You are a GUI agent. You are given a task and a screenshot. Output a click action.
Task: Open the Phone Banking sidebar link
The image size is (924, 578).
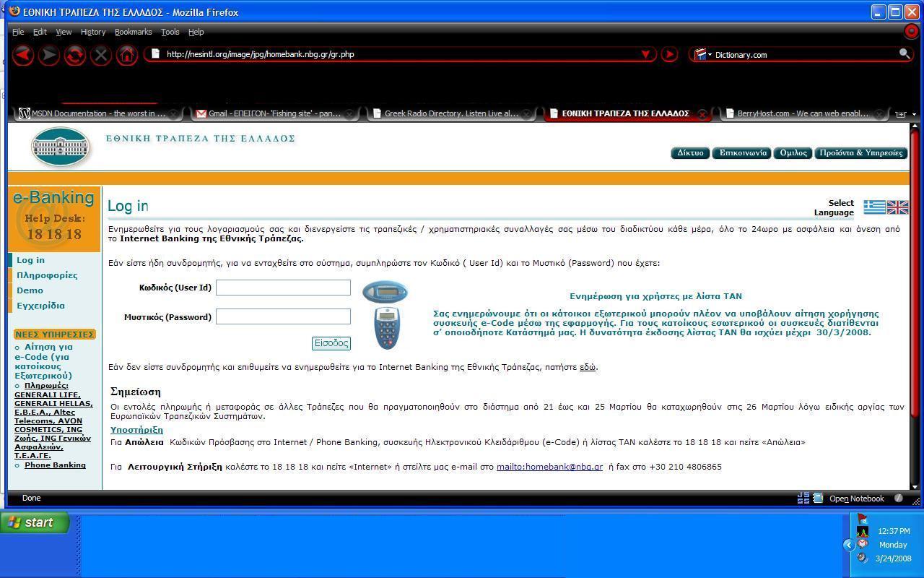55,465
